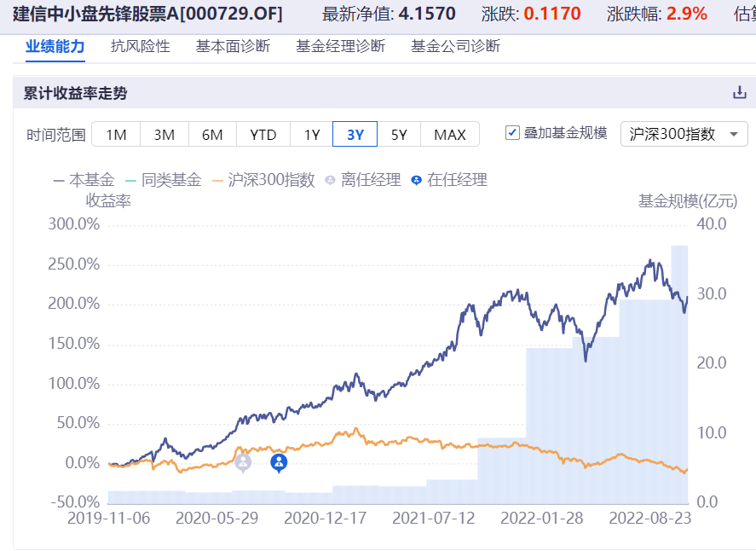Select 1M time range button
This screenshot has width=756, height=551.
coord(116,134)
